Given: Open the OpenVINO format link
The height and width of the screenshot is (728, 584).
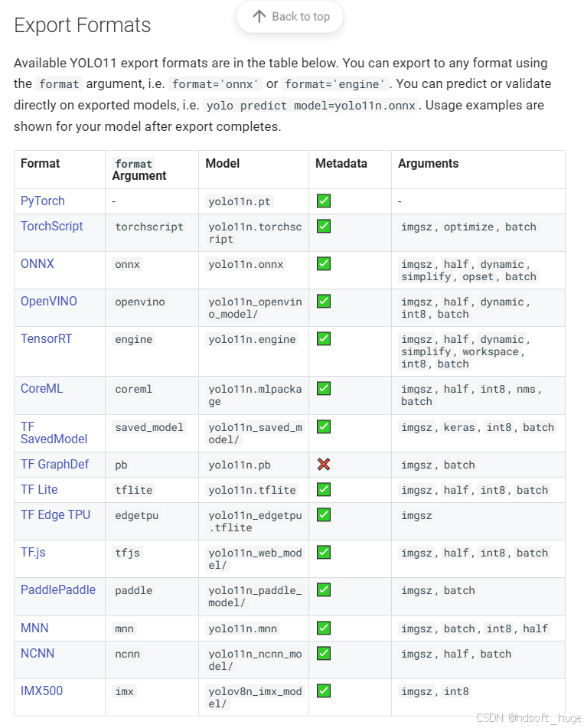Looking at the screenshot, I should coord(49,302).
